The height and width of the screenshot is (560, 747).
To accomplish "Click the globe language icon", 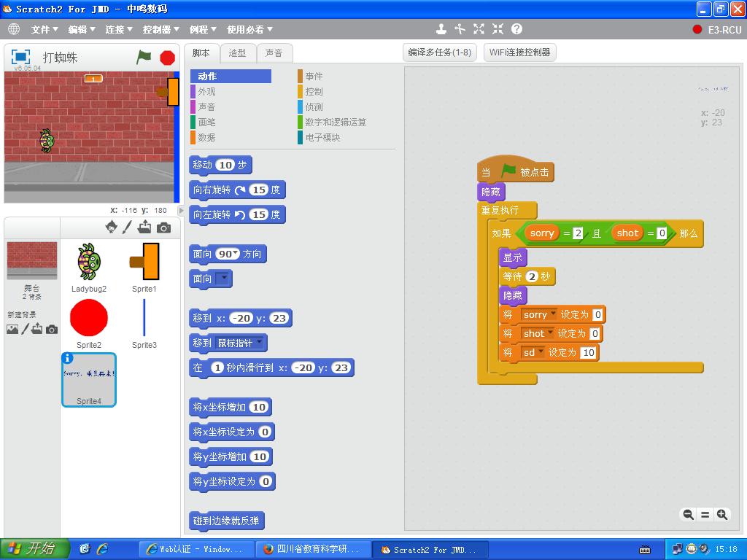I will (14, 29).
